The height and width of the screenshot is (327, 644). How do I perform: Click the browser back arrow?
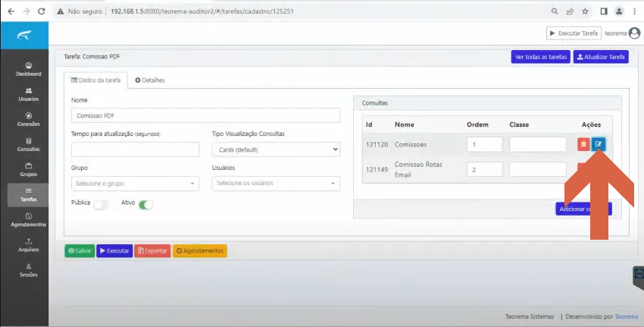(11, 11)
